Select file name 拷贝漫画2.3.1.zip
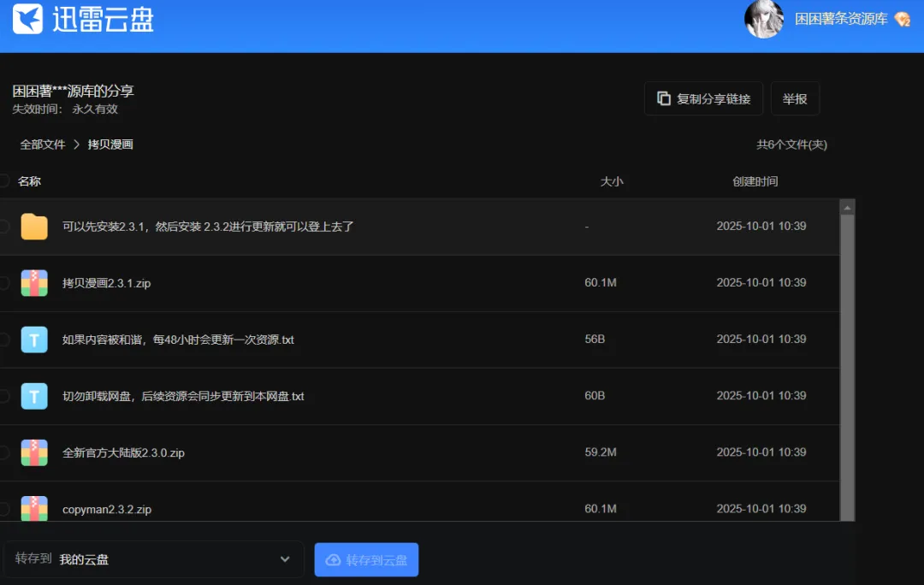The image size is (924, 585). (x=107, y=283)
